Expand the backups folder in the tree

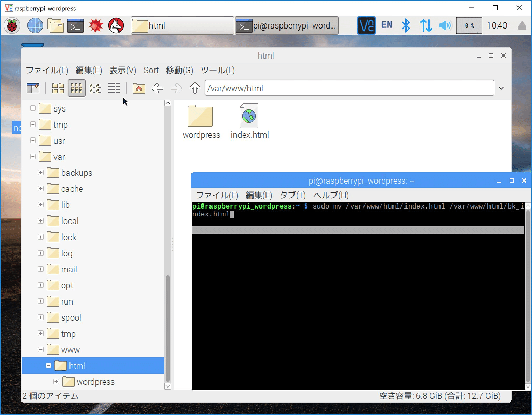(41, 173)
